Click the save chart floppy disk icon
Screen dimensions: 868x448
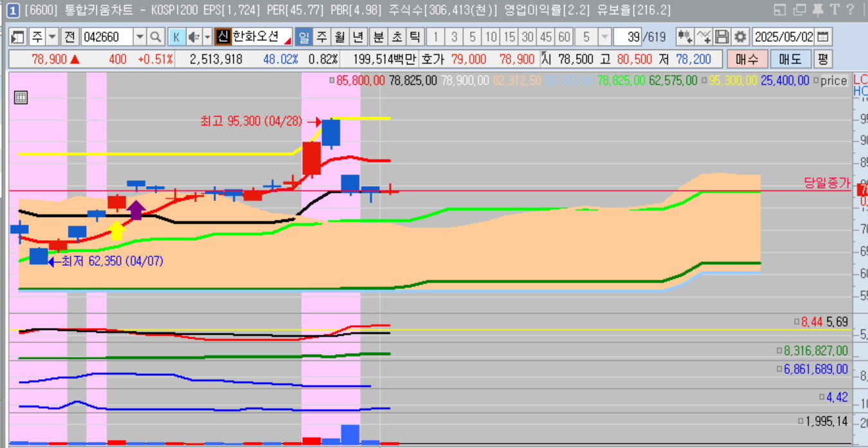[722, 37]
